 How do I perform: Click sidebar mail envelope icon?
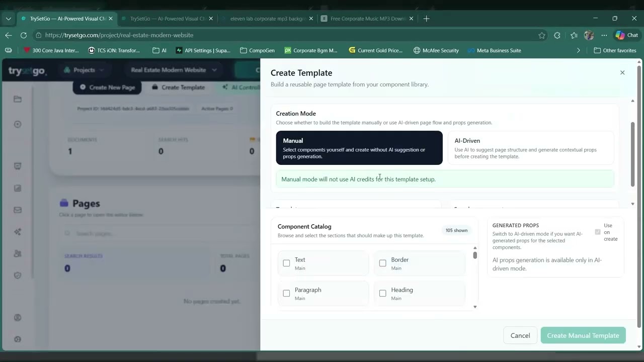pyautogui.click(x=18, y=210)
